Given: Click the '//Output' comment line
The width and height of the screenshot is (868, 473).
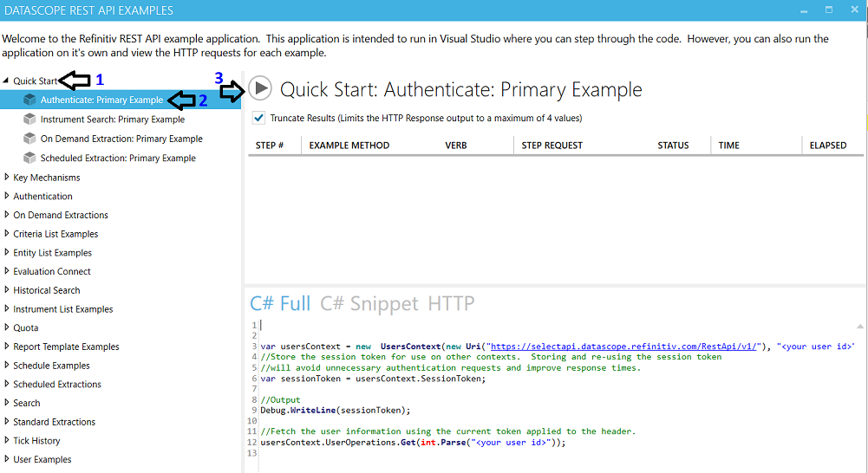Looking at the screenshot, I should pyautogui.click(x=280, y=399).
